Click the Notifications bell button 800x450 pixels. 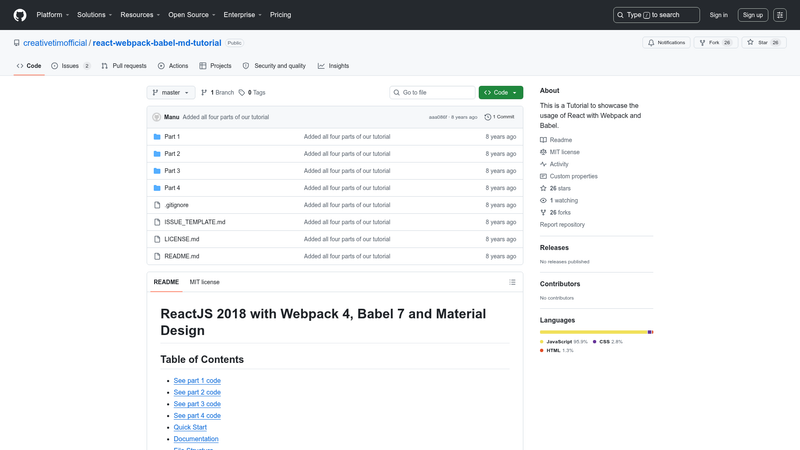point(666,42)
